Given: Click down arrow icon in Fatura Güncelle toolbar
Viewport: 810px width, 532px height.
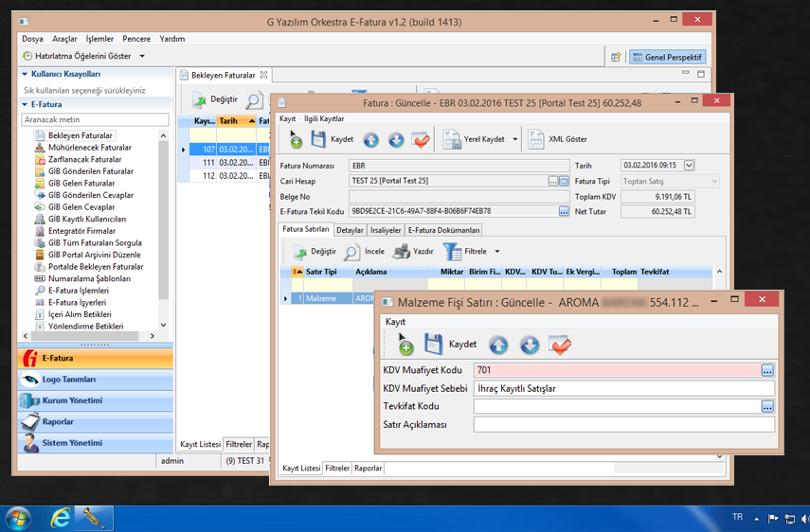Looking at the screenshot, I should point(396,140).
